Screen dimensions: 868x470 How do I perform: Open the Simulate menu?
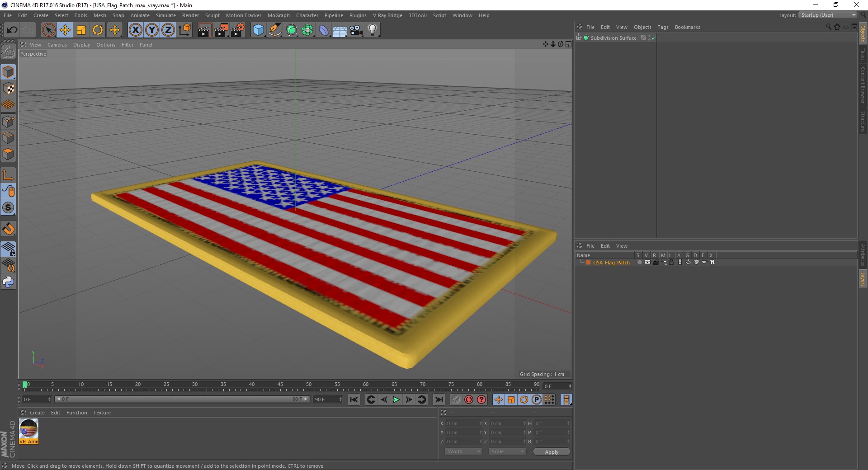pos(166,15)
